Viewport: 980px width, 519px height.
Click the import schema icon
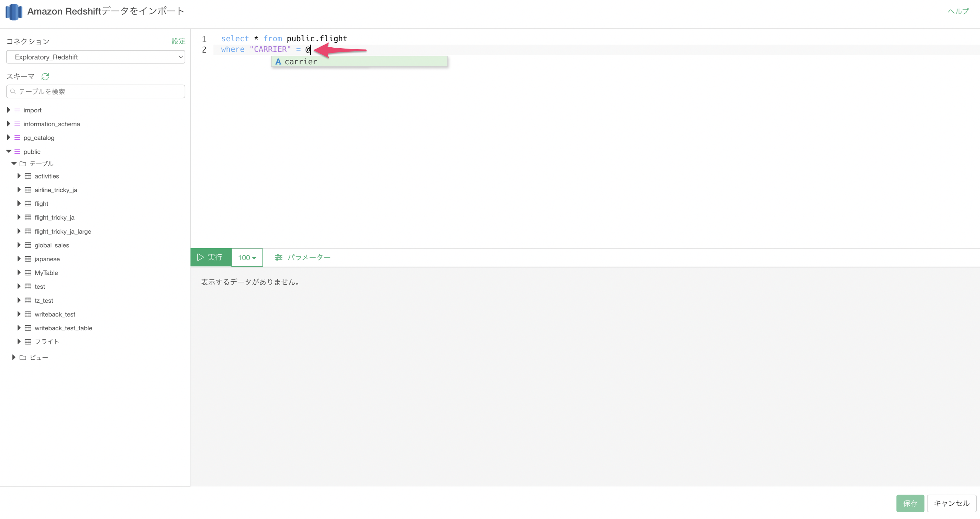(17, 110)
